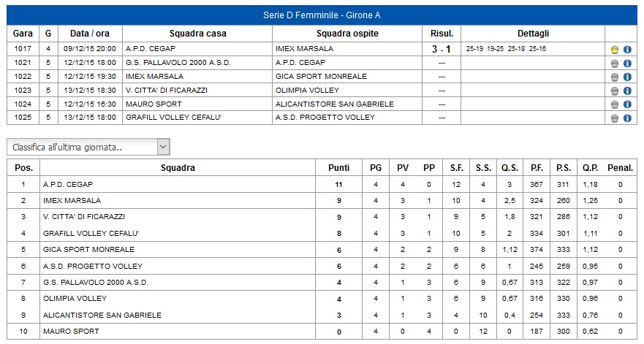Click the grey status icon for match 1024
This screenshot has height=344, width=644.
(615, 104)
